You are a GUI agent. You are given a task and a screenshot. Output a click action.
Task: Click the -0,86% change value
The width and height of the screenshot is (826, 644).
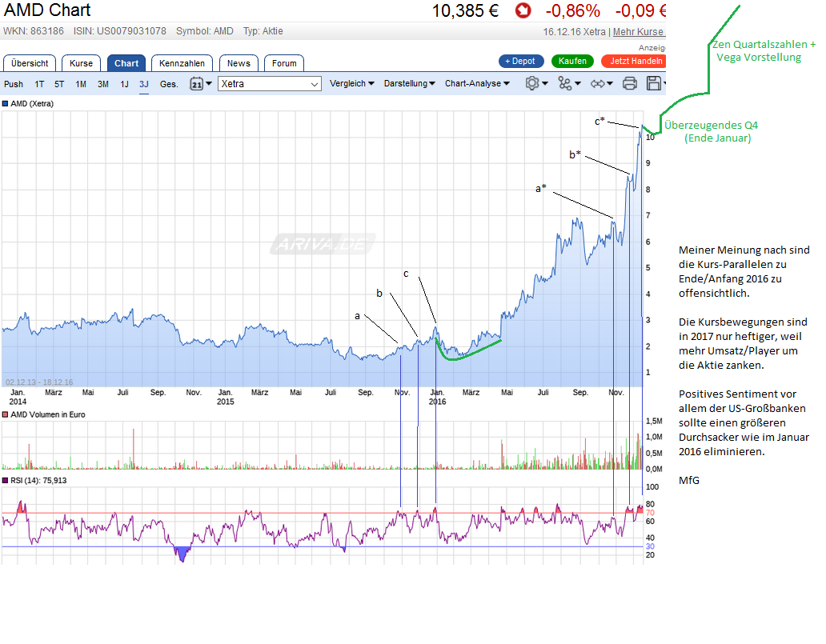coord(572,10)
